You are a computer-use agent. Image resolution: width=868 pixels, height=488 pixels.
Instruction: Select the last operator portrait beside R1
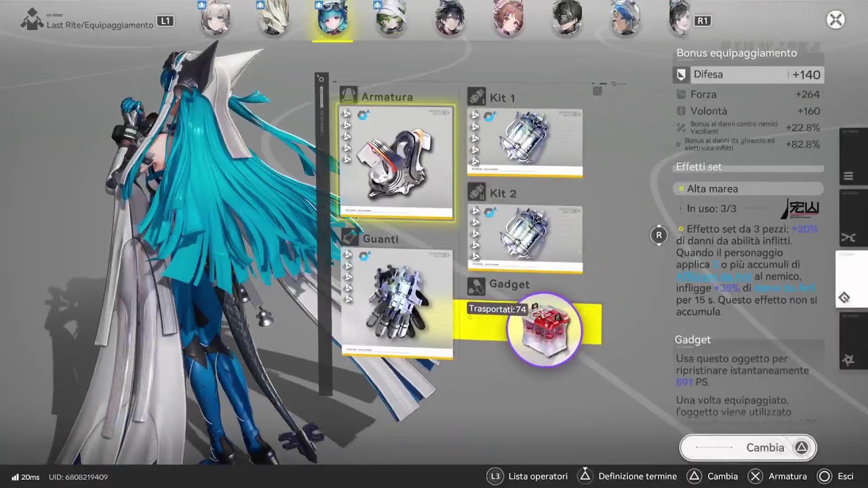point(679,18)
